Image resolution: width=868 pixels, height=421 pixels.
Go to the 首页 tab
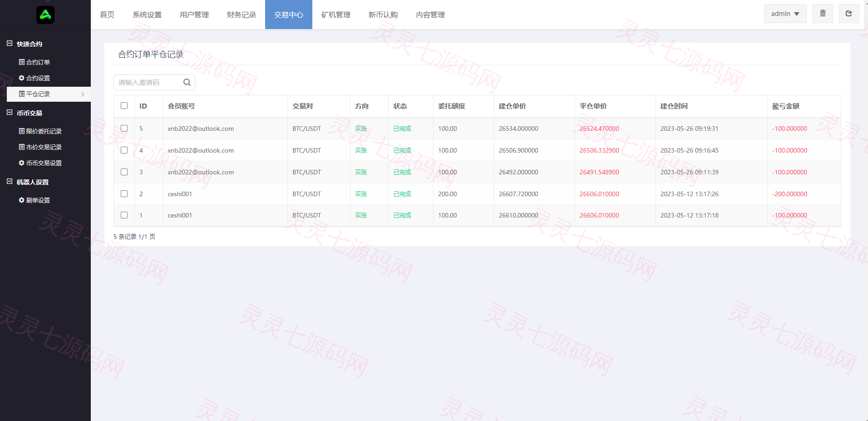point(107,15)
